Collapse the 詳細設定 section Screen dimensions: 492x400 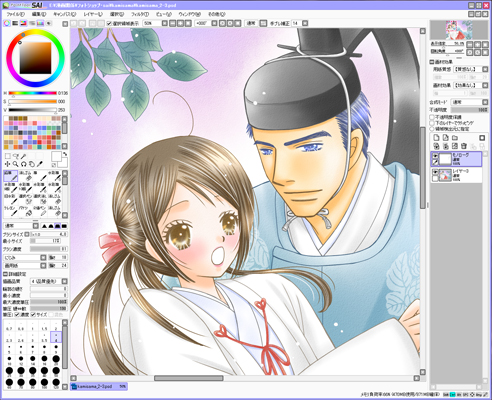point(5,274)
